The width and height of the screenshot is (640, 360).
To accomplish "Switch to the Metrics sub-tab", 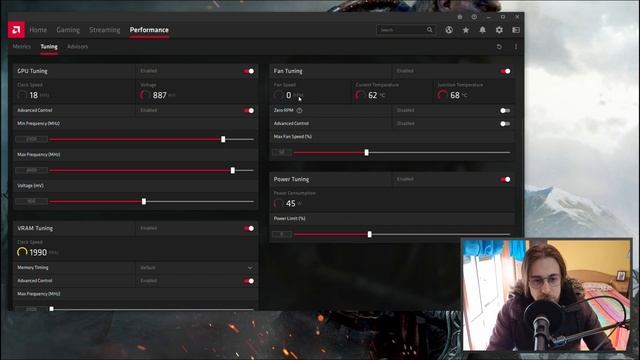I will [x=22, y=47].
